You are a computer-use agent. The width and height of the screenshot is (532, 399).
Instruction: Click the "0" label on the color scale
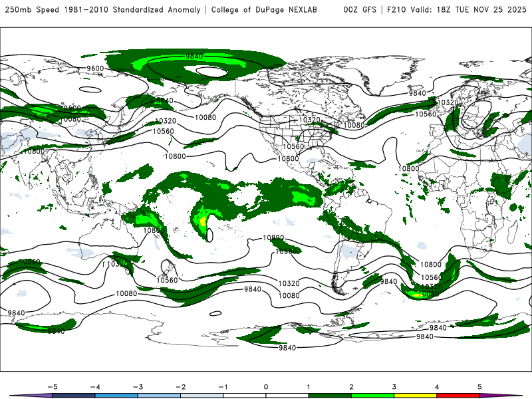click(265, 387)
